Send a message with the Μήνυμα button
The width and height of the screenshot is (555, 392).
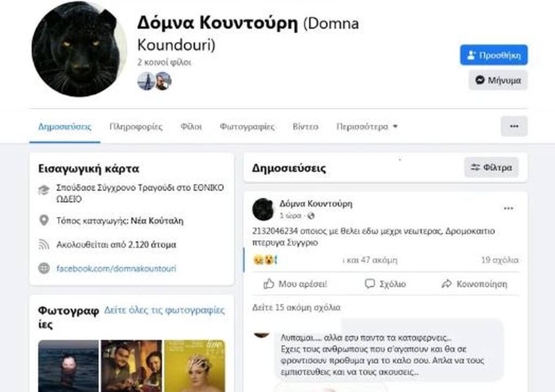click(x=499, y=80)
